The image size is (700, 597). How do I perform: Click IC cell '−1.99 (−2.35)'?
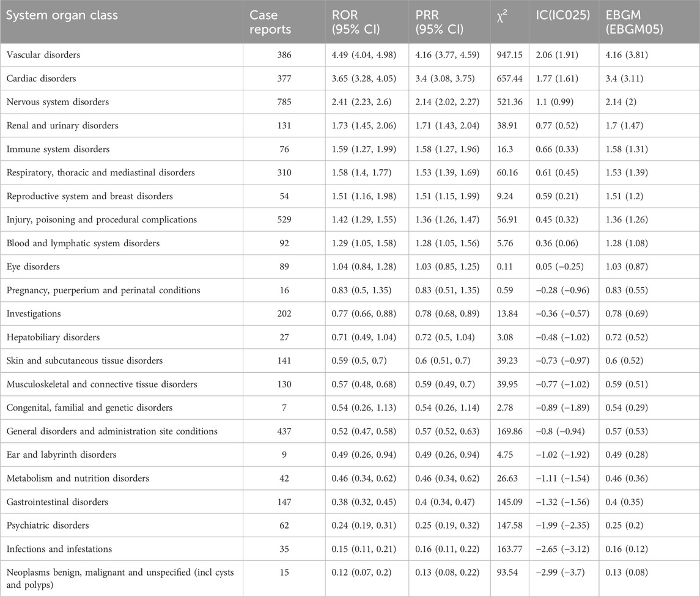[x=562, y=526]
